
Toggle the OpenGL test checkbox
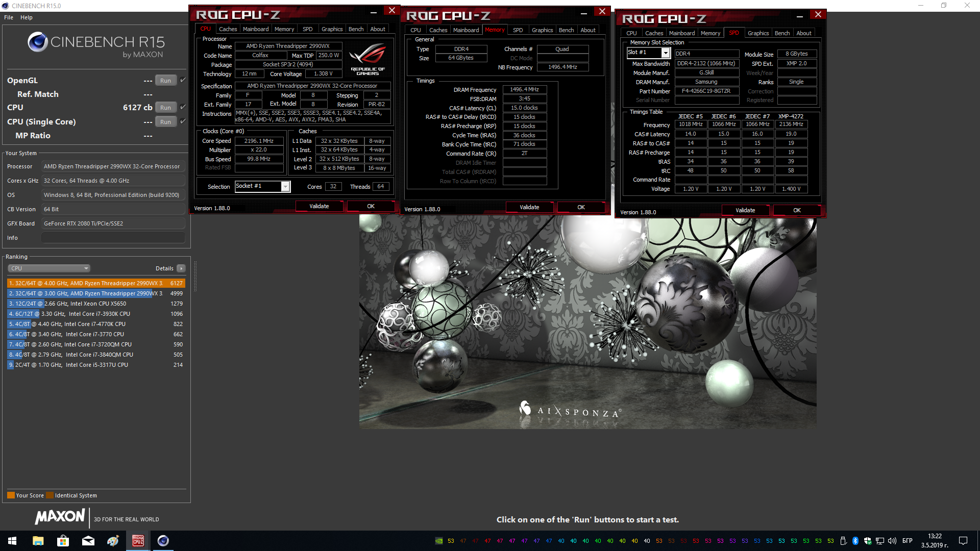(183, 80)
